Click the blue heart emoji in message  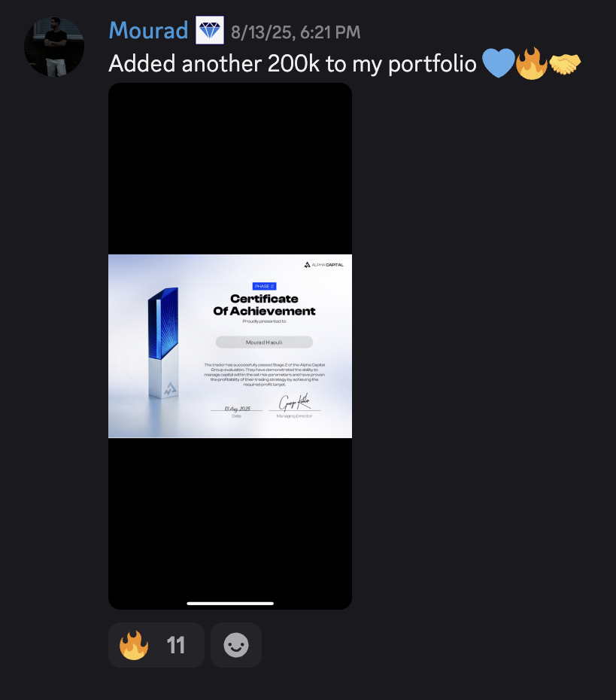[498, 63]
